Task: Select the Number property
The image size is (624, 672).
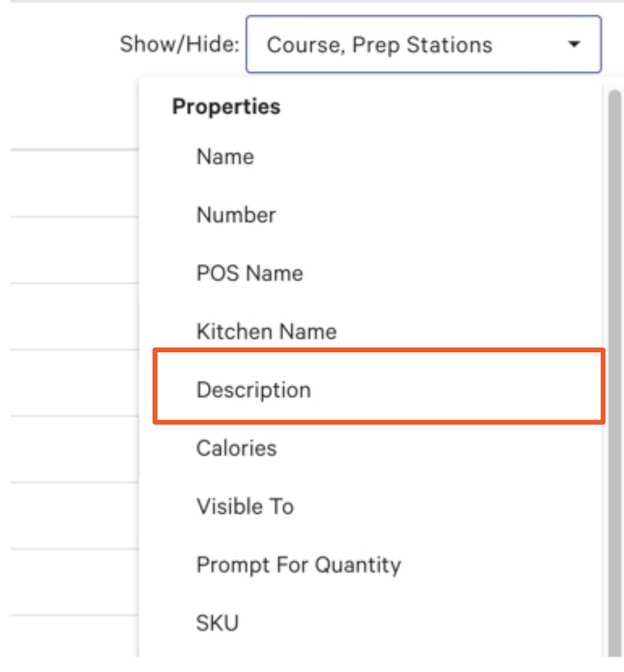Action: pyautogui.click(x=236, y=215)
